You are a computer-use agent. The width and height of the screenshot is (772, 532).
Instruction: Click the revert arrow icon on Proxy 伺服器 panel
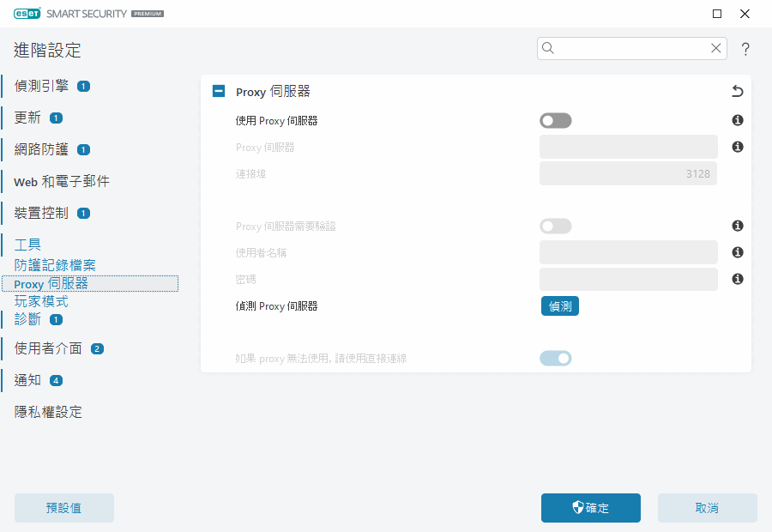(736, 91)
